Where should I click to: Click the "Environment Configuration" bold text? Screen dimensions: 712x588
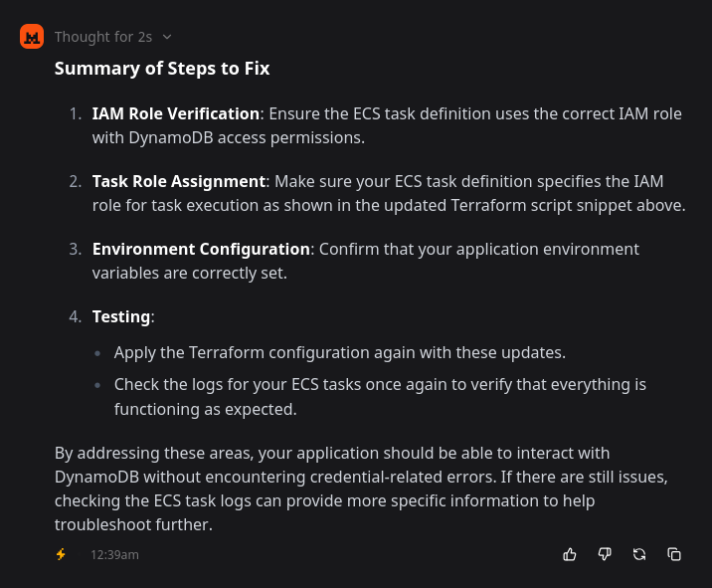coord(201,249)
